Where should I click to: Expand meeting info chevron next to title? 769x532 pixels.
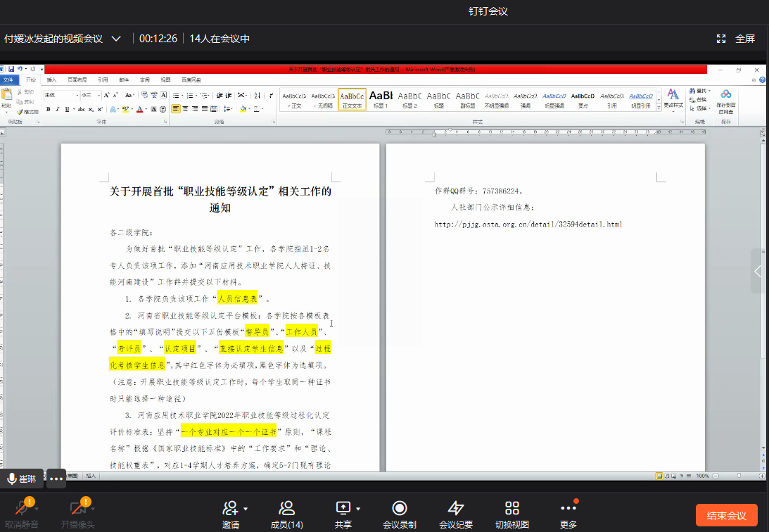point(117,39)
